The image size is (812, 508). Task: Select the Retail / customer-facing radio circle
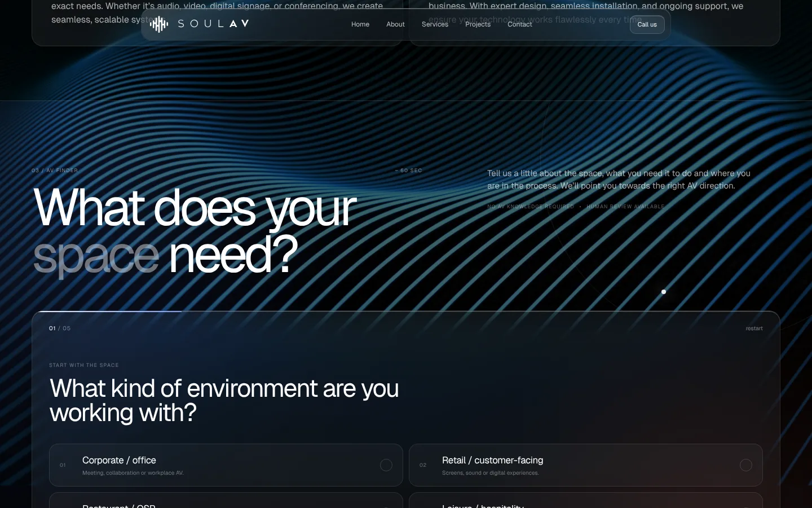click(746, 465)
